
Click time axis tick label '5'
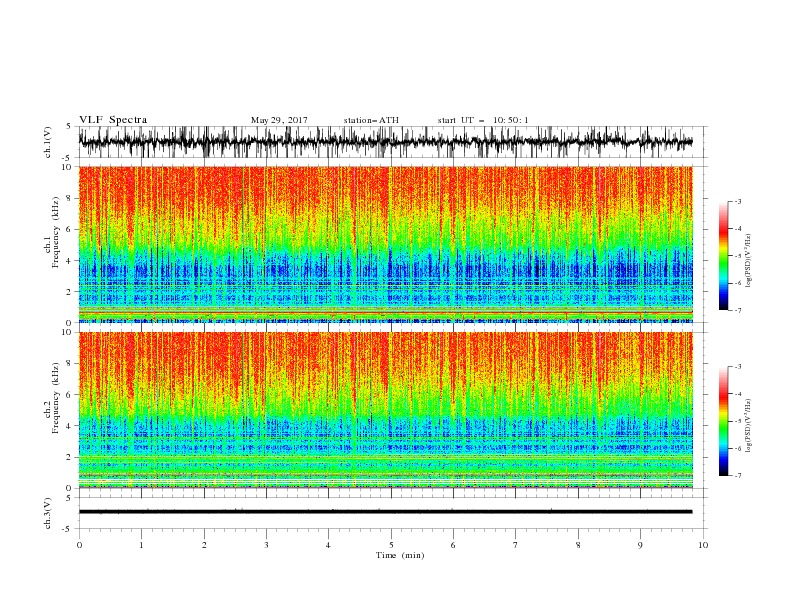tap(391, 545)
